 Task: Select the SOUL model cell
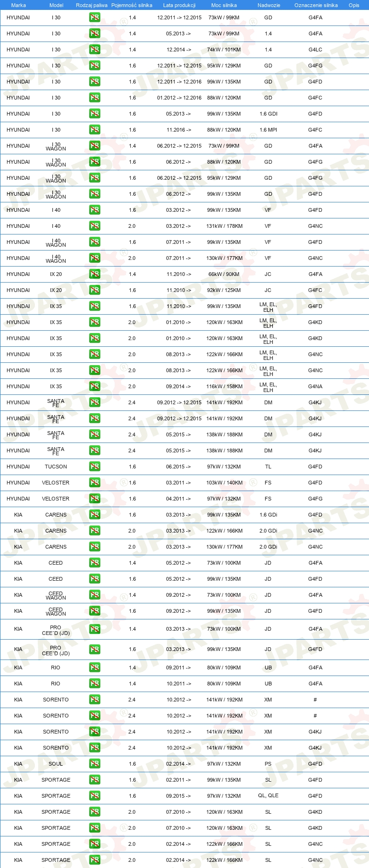tap(56, 764)
